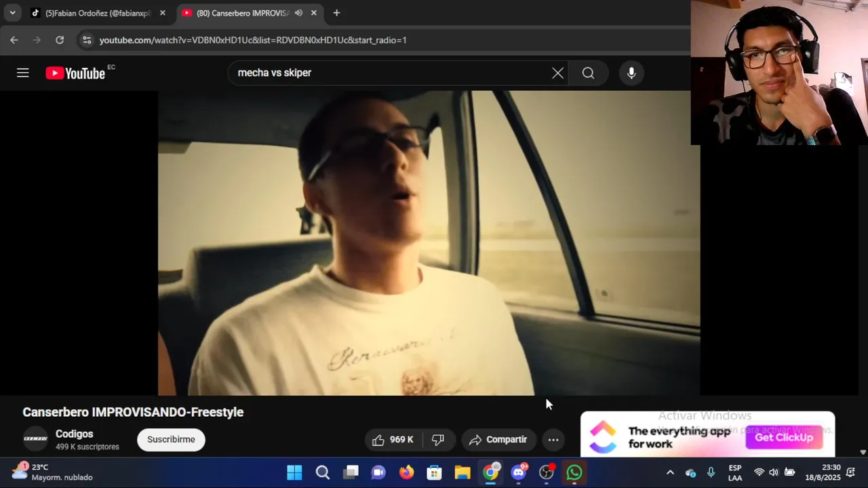Go to YouTube home via logo

75,73
